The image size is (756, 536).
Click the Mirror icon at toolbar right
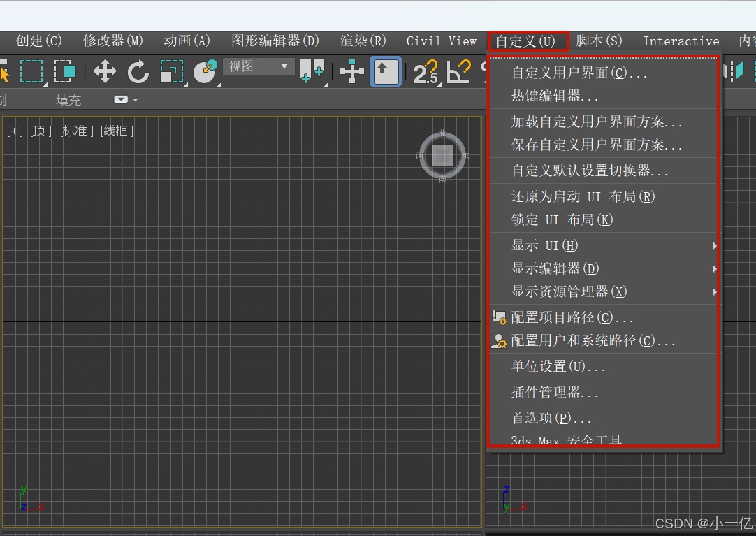[734, 71]
